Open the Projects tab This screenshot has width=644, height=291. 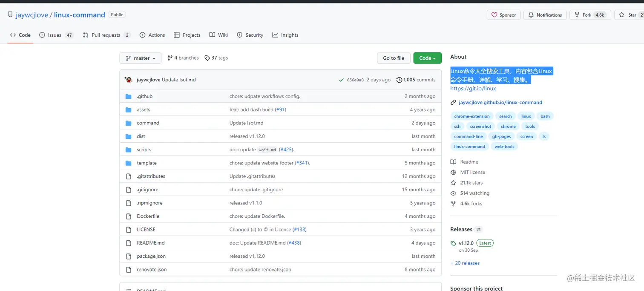click(x=187, y=35)
